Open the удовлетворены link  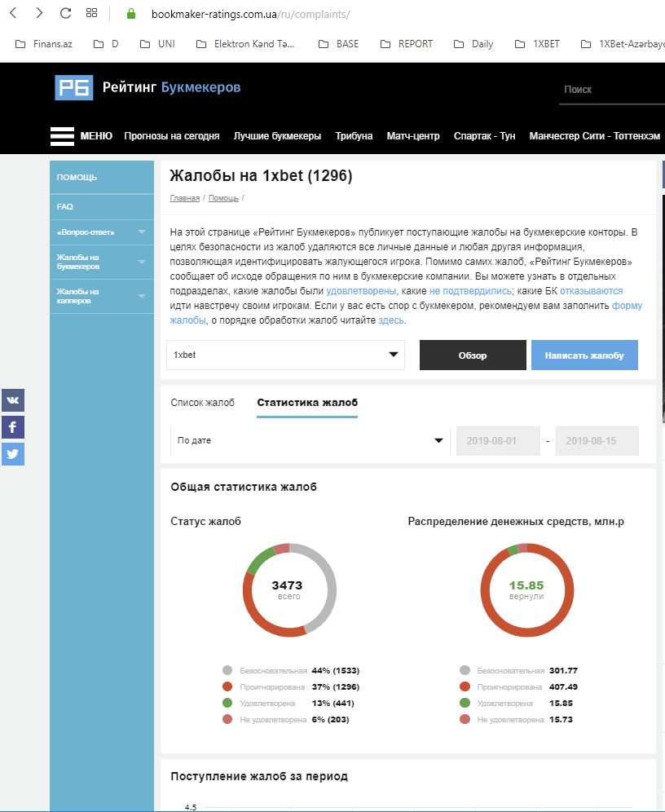[361, 291]
